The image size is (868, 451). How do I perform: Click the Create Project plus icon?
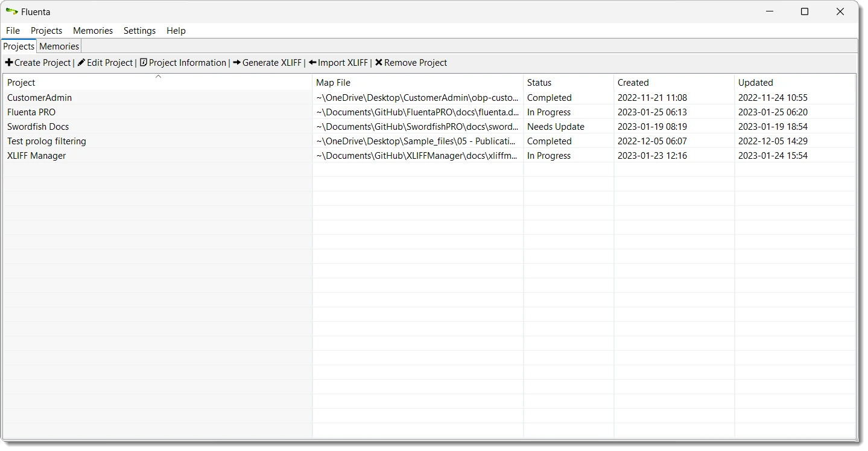tap(9, 63)
